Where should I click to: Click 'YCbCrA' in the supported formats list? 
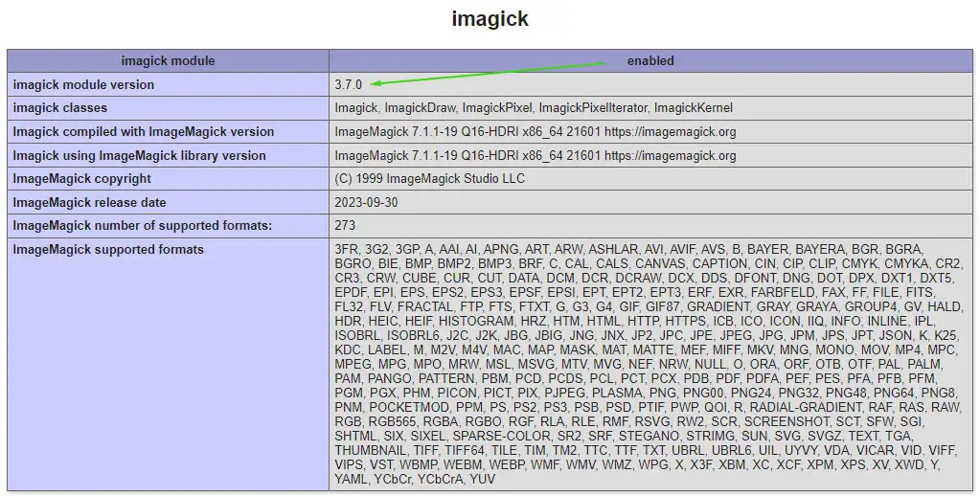(440, 479)
